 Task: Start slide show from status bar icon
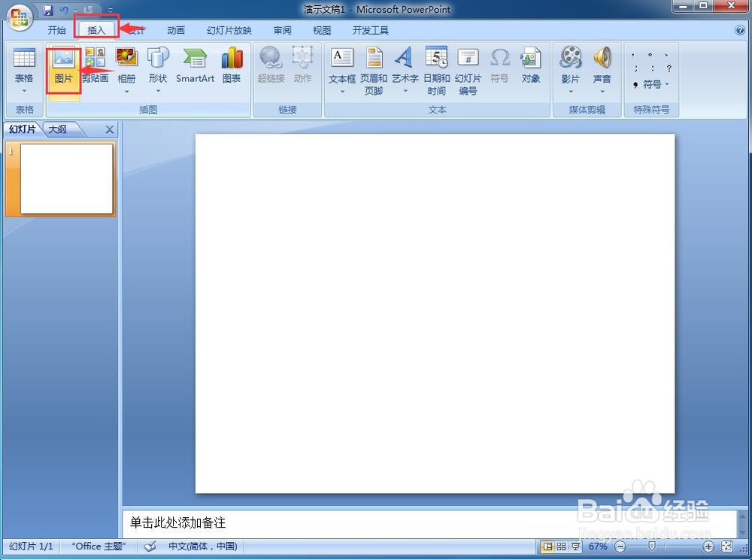(575, 546)
